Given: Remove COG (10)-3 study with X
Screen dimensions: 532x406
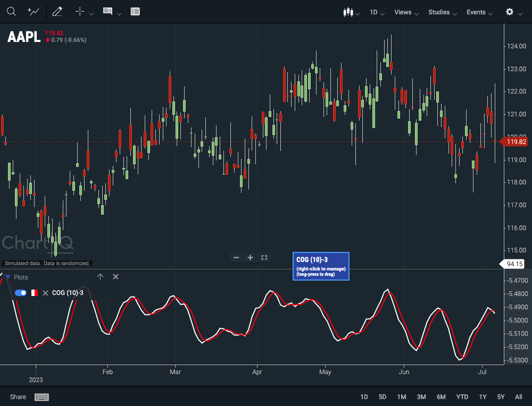Looking at the screenshot, I should click(45, 293).
